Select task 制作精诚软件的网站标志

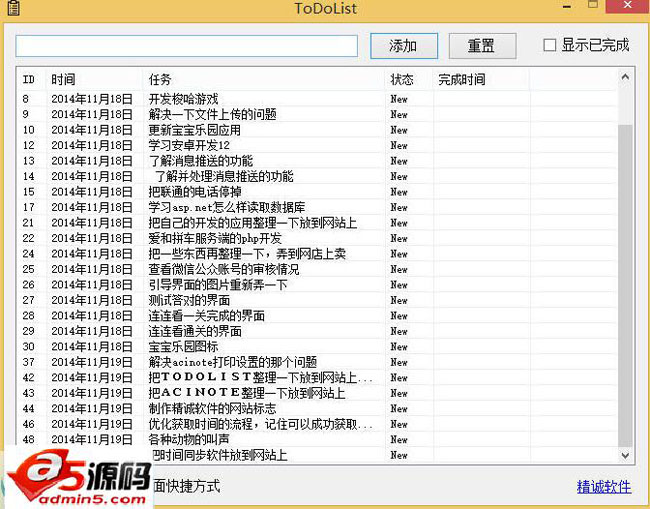pyautogui.click(x=212, y=409)
